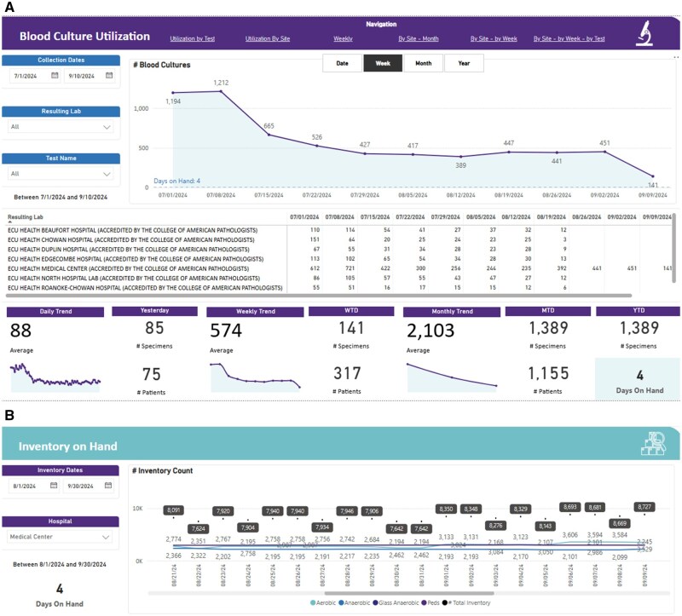The image size is (682, 616).
Task: Open the Utilization by Test link
Action: (x=193, y=38)
